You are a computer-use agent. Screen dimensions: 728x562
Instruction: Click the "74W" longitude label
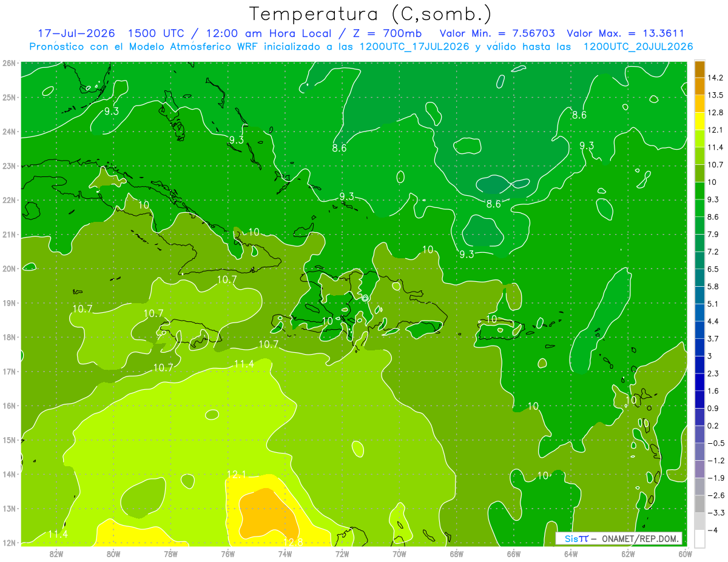click(285, 554)
